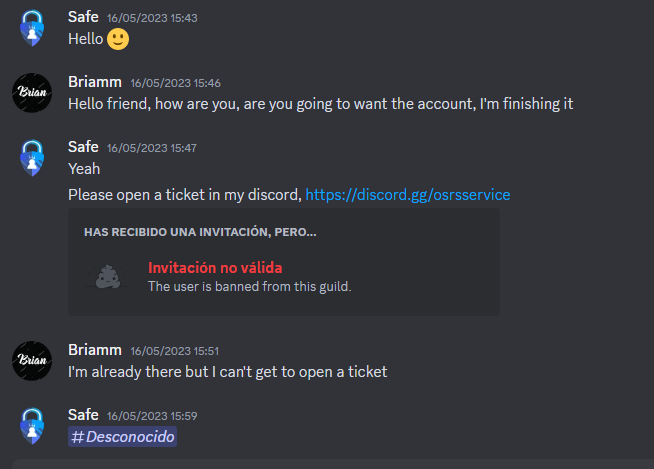Click Invitación no válida title text

pyautogui.click(x=215, y=268)
